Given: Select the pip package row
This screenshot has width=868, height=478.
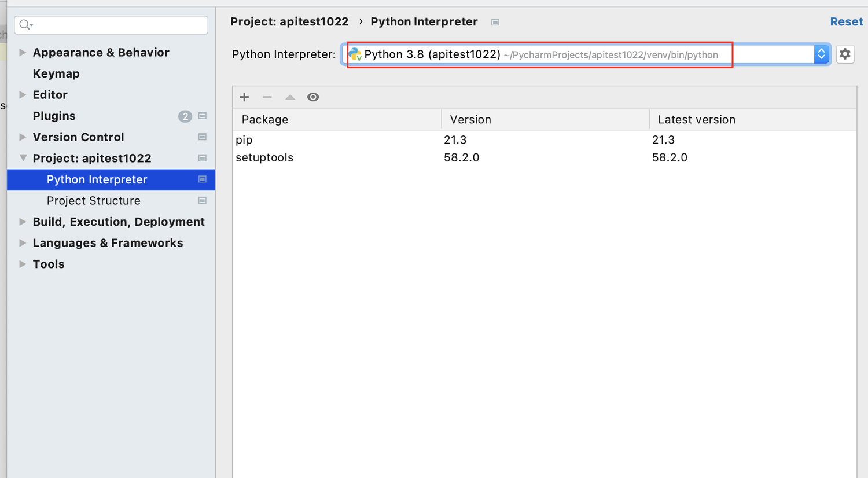Looking at the screenshot, I should pos(545,139).
